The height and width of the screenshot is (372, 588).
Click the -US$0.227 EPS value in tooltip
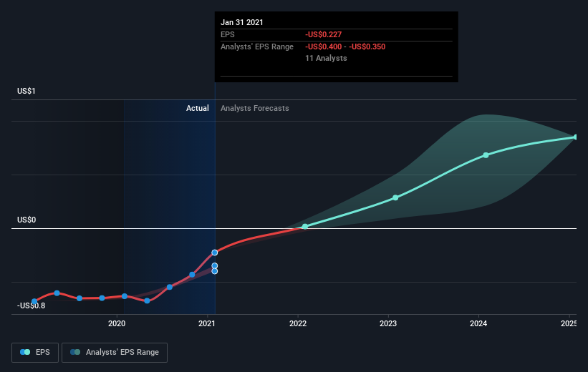click(323, 34)
